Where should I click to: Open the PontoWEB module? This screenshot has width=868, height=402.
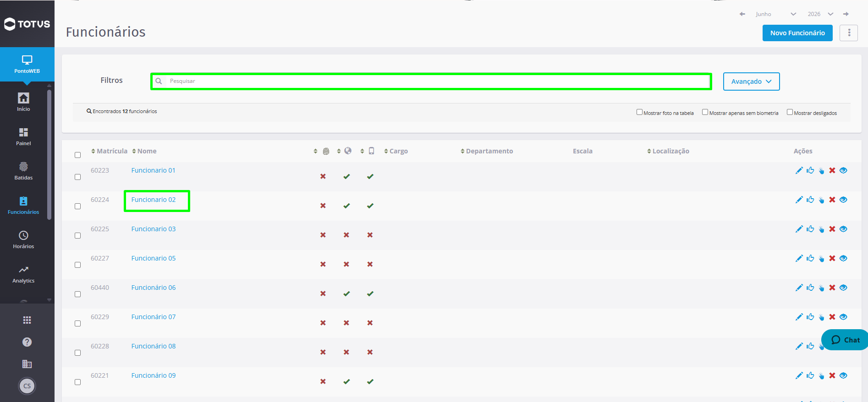[x=27, y=64]
